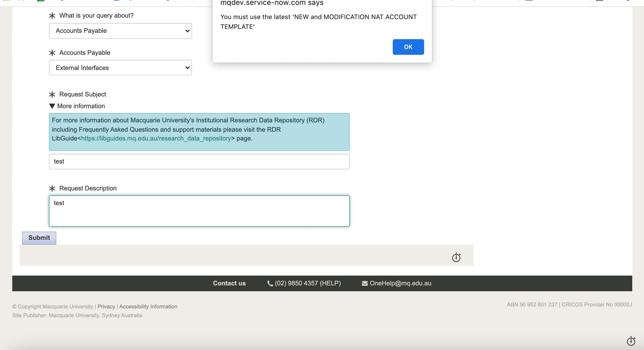Collapse the 'More information' disclosure triangle
This screenshot has height=350, width=644.
pos(52,106)
